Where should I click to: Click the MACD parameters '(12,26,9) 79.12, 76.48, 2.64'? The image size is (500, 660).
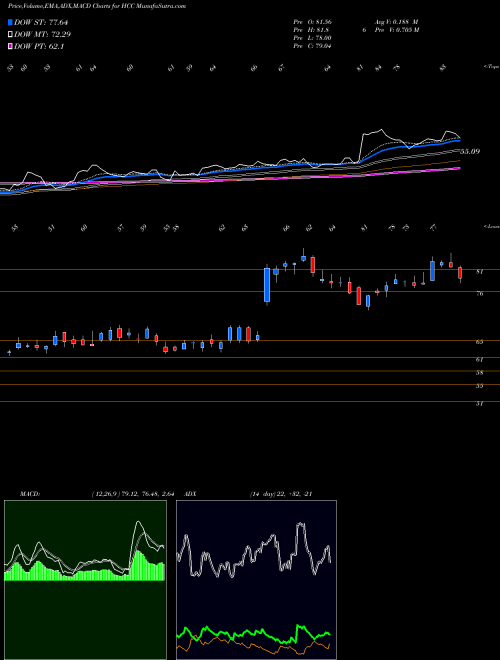tap(133, 494)
